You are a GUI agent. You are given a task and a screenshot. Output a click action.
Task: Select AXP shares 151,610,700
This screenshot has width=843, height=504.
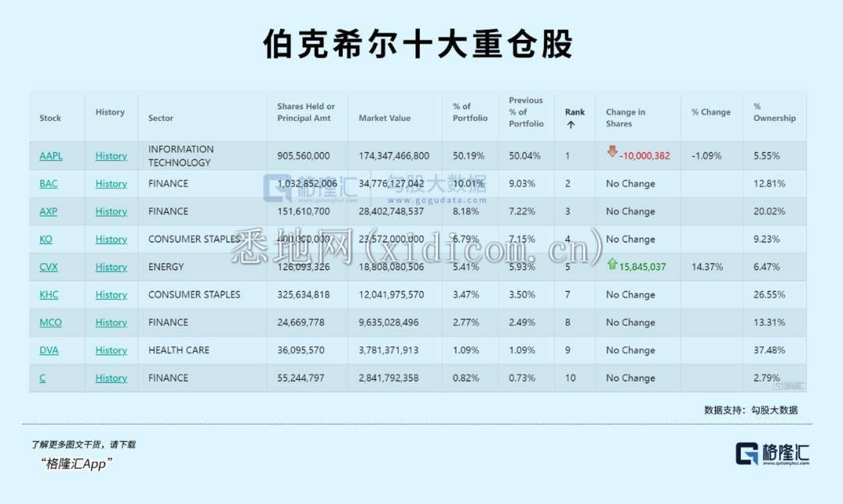[x=303, y=211]
